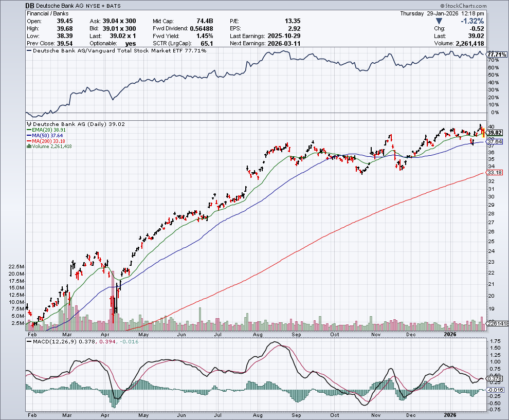
Task: Click the bold DB ticker symbol
Action: (x=30, y=5)
